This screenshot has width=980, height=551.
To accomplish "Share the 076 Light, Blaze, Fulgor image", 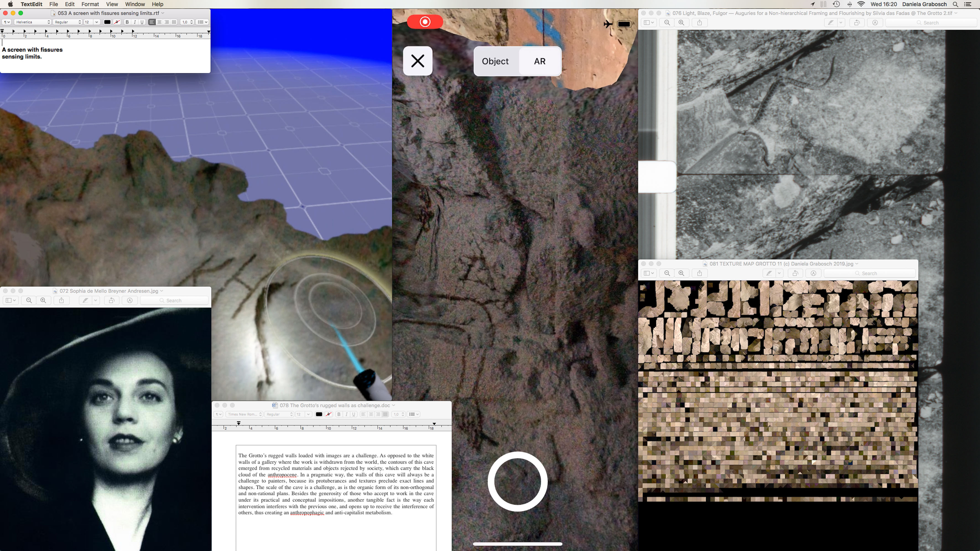I will coord(699,22).
